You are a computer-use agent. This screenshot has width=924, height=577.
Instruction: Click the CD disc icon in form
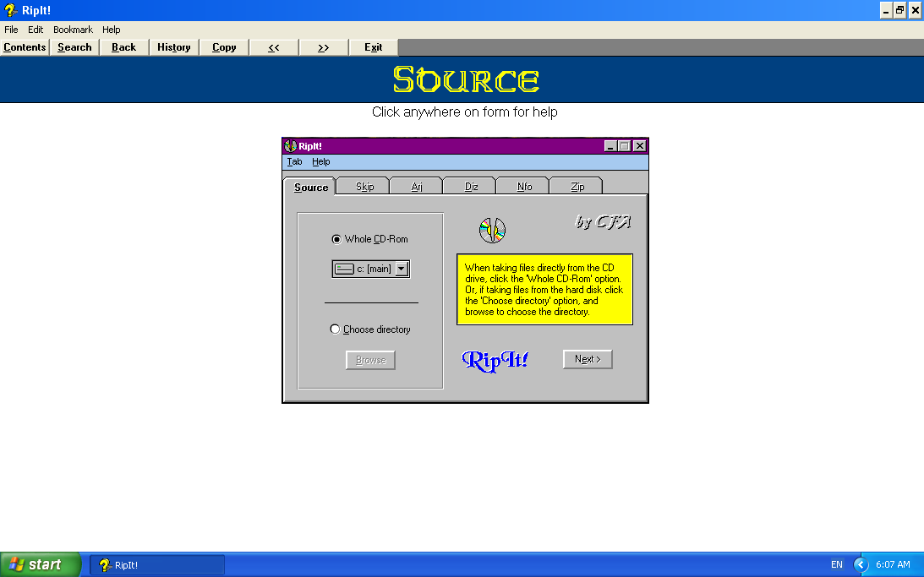click(492, 231)
